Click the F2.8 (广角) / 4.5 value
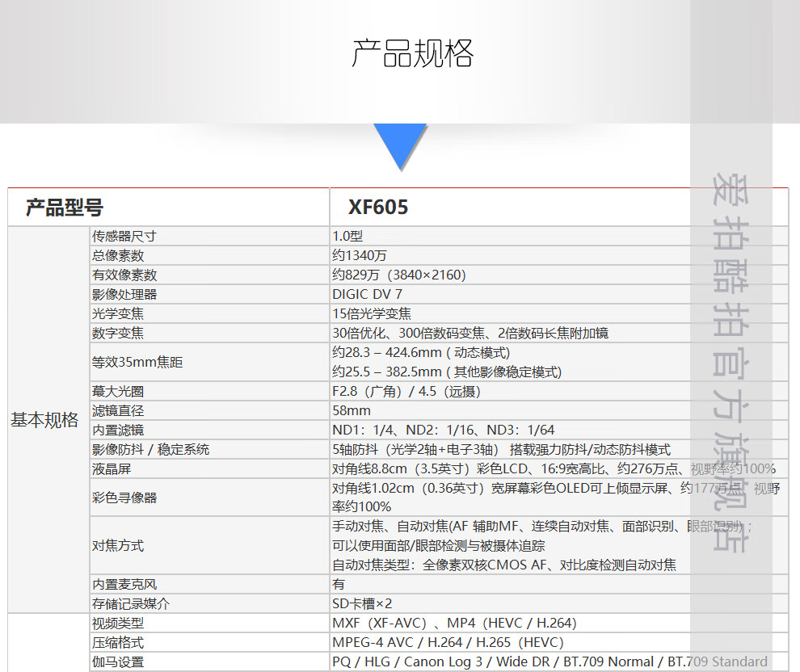 click(406, 391)
